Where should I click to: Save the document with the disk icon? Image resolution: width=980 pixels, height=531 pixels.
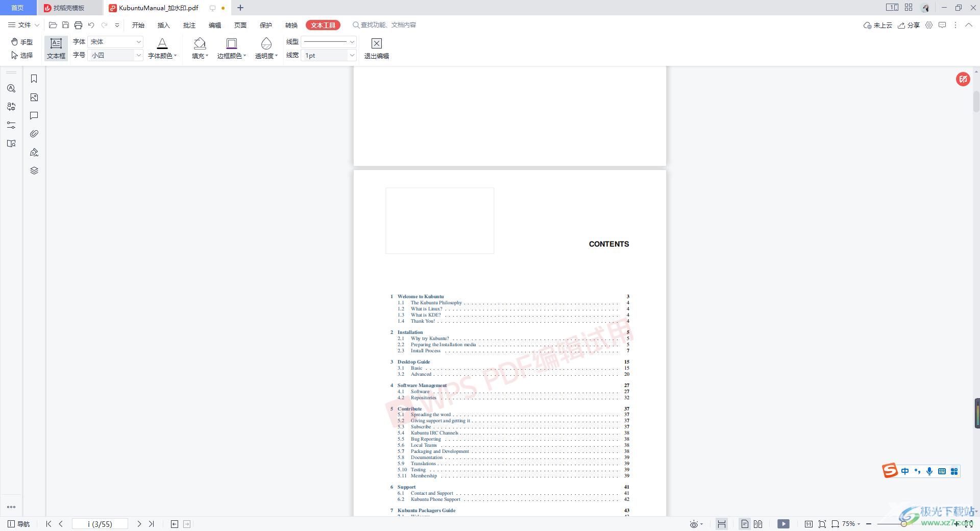(x=65, y=25)
